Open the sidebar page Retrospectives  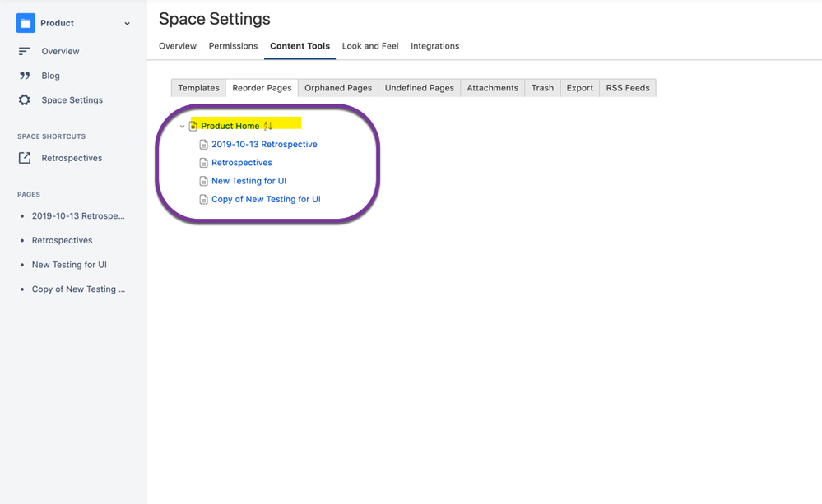coord(62,240)
